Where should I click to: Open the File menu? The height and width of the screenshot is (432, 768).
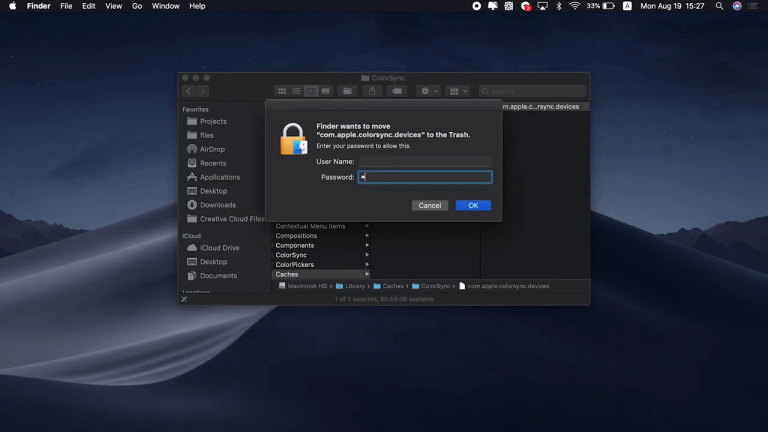66,6
